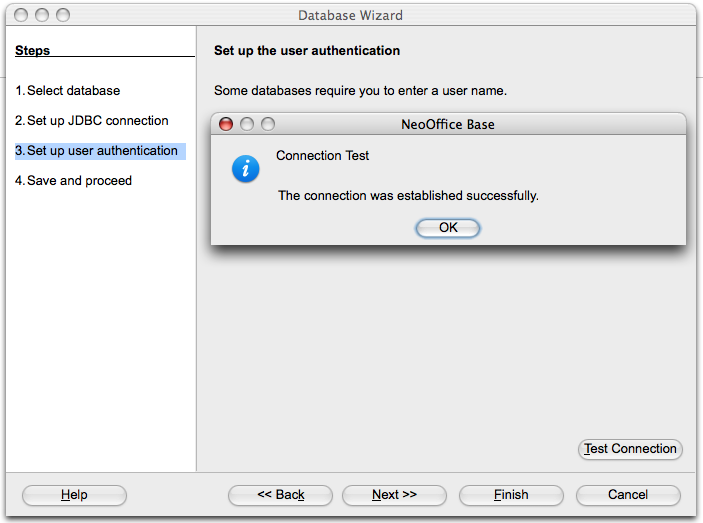Go back using the << Back button

point(280,495)
